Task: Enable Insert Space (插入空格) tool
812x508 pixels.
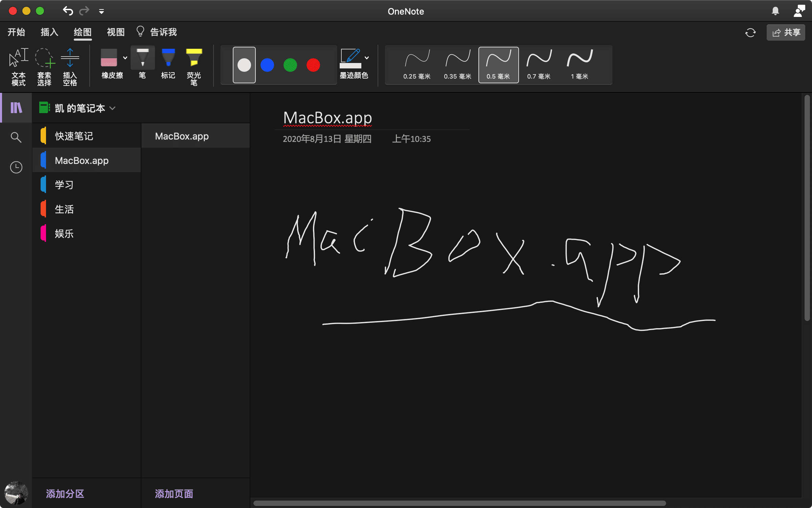Action: (x=70, y=66)
